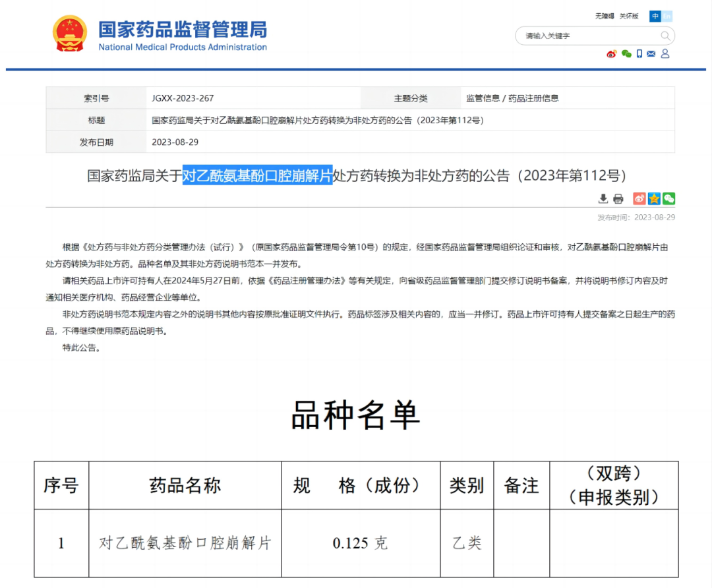
Task: Share the notice using the WeChat icon
Action: [x=668, y=198]
